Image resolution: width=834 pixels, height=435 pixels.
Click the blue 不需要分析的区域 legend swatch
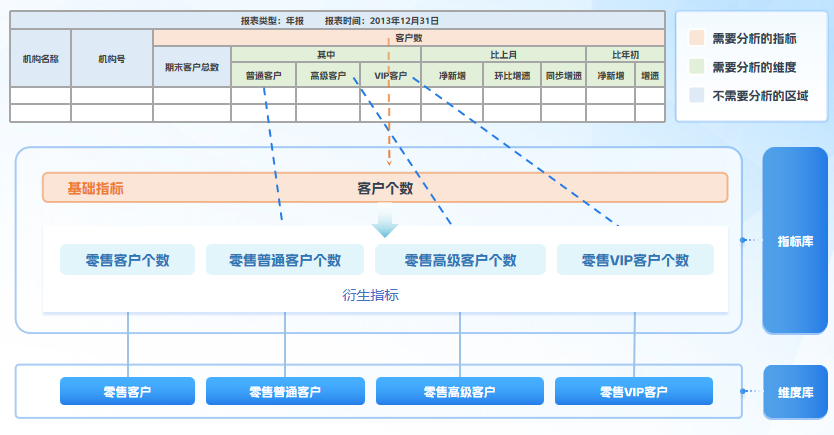click(697, 96)
